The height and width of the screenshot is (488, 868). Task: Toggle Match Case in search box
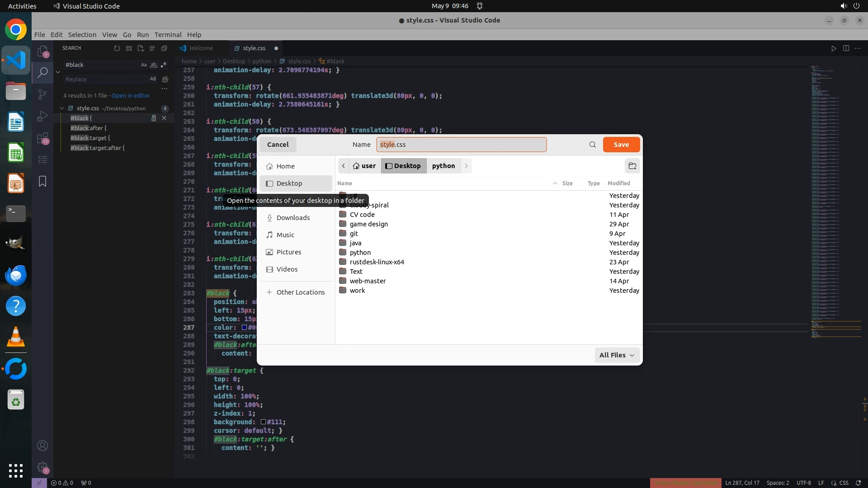(144, 65)
